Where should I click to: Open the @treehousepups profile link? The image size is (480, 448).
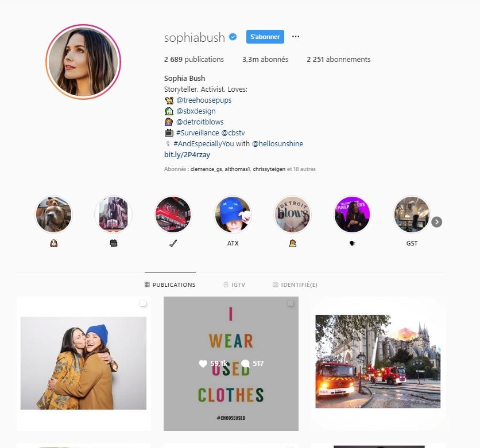tap(204, 100)
